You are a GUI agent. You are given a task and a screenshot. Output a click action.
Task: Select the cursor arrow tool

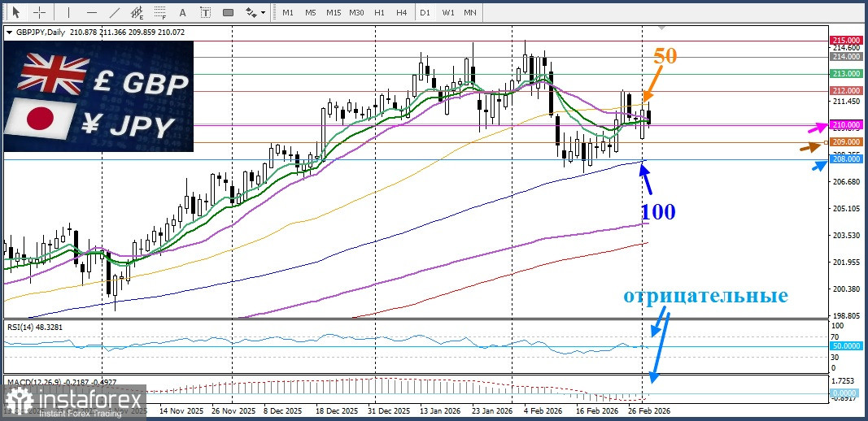click(x=15, y=12)
